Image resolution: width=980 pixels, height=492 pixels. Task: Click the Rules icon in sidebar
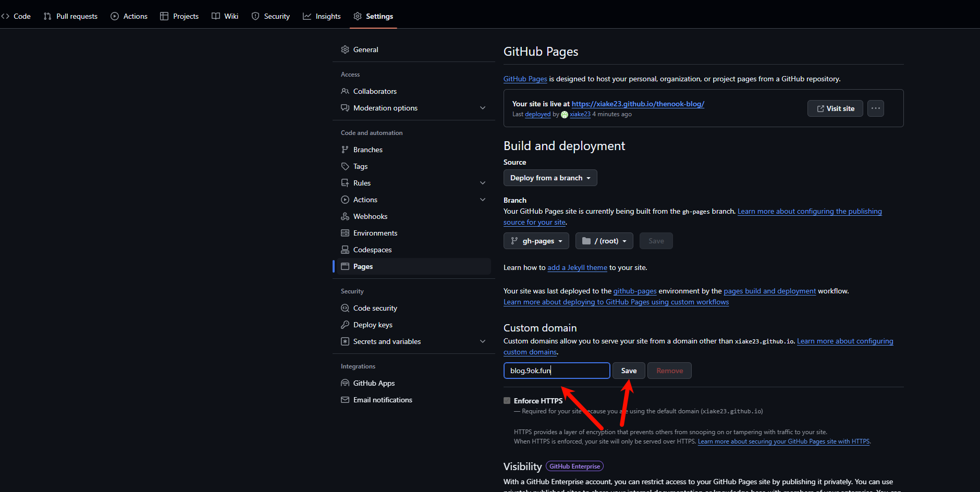click(345, 183)
